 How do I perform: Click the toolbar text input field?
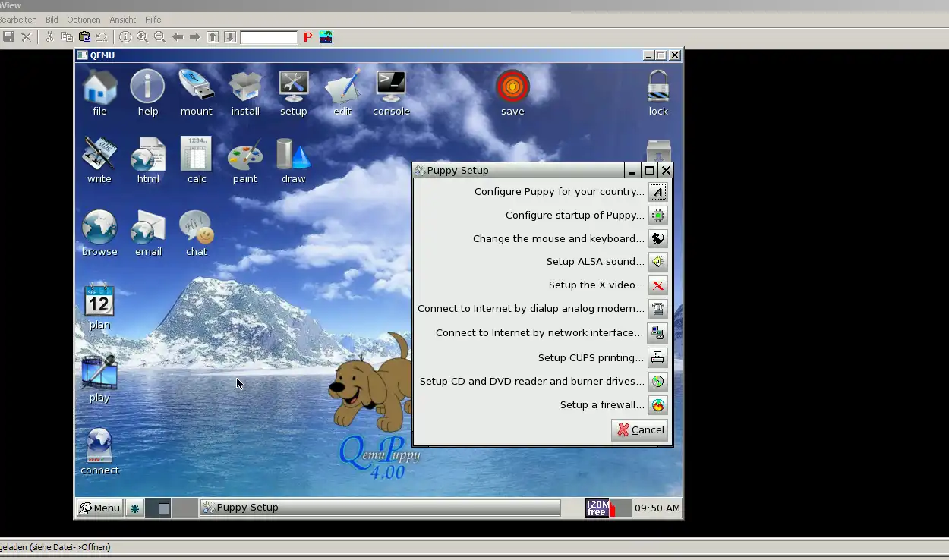270,37
